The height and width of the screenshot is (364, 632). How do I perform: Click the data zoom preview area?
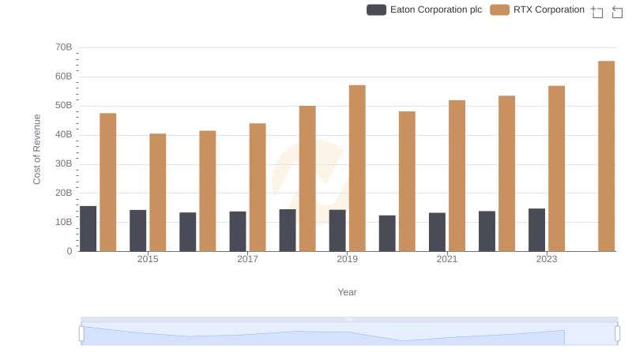349,334
